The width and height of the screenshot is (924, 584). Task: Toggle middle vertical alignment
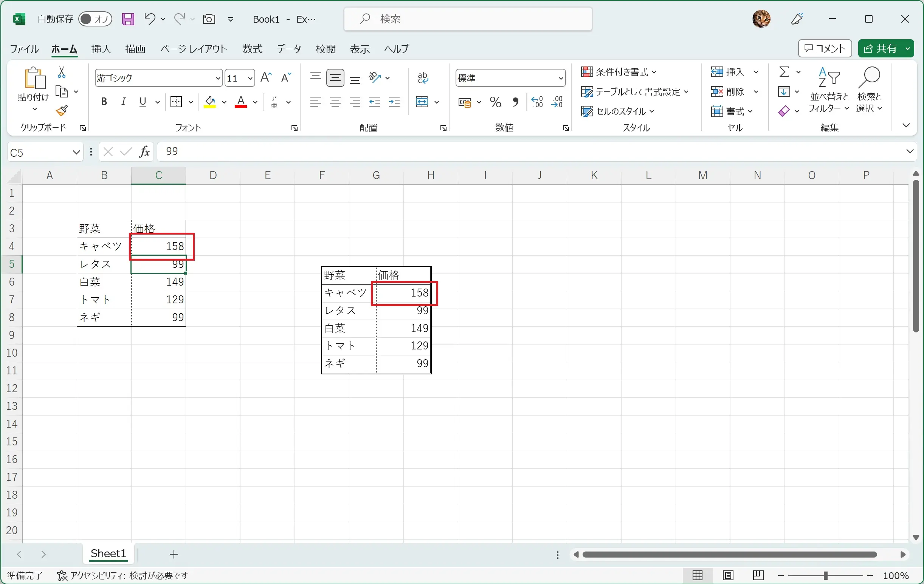[335, 78]
